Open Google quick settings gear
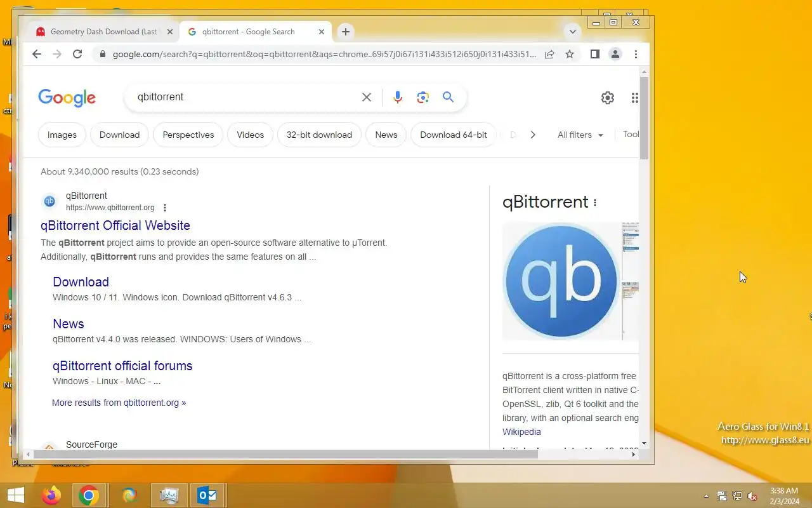 [x=608, y=97]
